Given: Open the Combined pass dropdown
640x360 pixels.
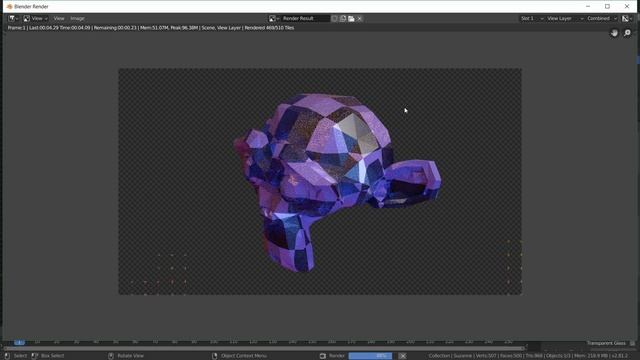Looking at the screenshot, I should pyautogui.click(x=602, y=18).
